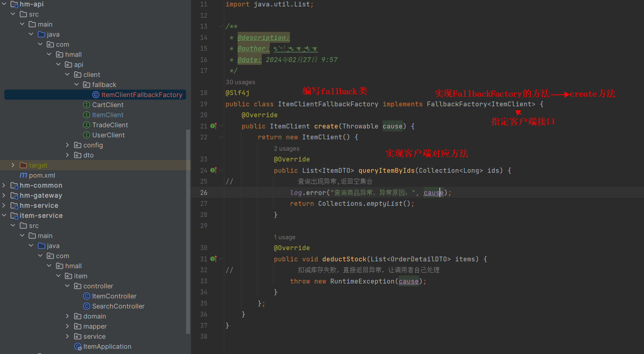Image resolution: width=644 pixels, height=354 pixels.
Task: Expand the target folder
Action: pyautogui.click(x=13, y=165)
